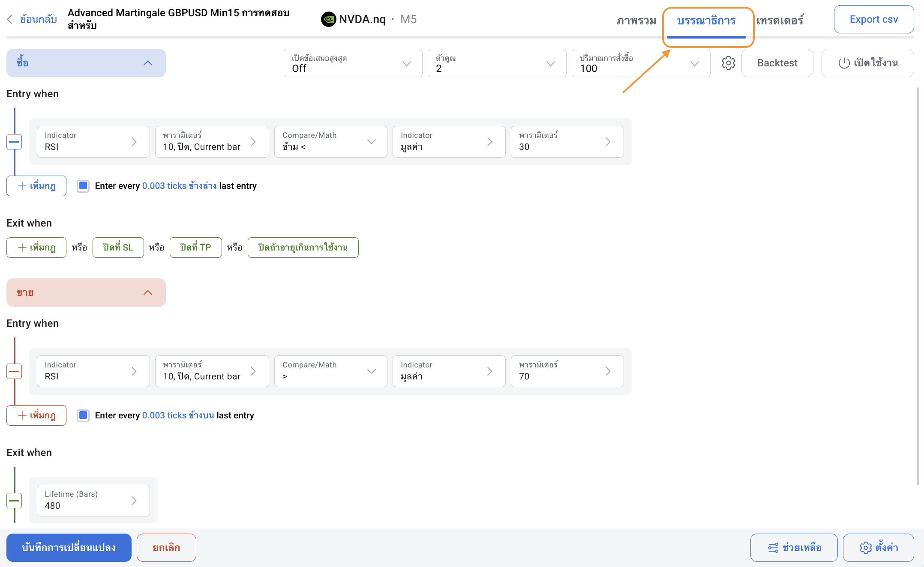Click บันทึกการเปลี่ยนแปลง save changes button
924x567 pixels.
click(69, 548)
